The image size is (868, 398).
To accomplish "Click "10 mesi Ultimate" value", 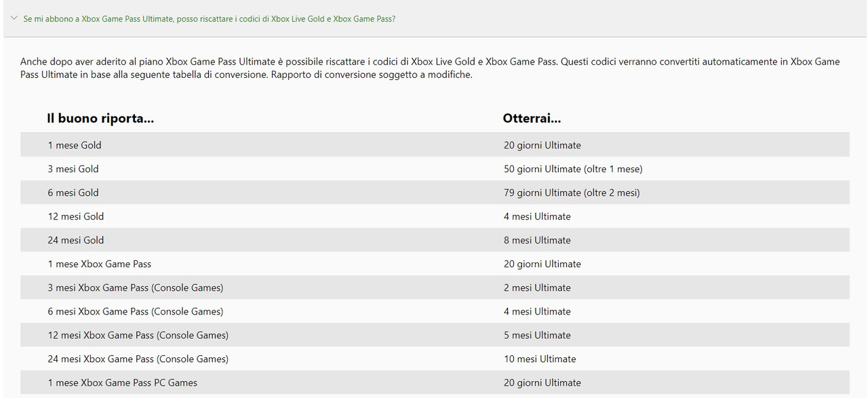I will (x=540, y=359).
